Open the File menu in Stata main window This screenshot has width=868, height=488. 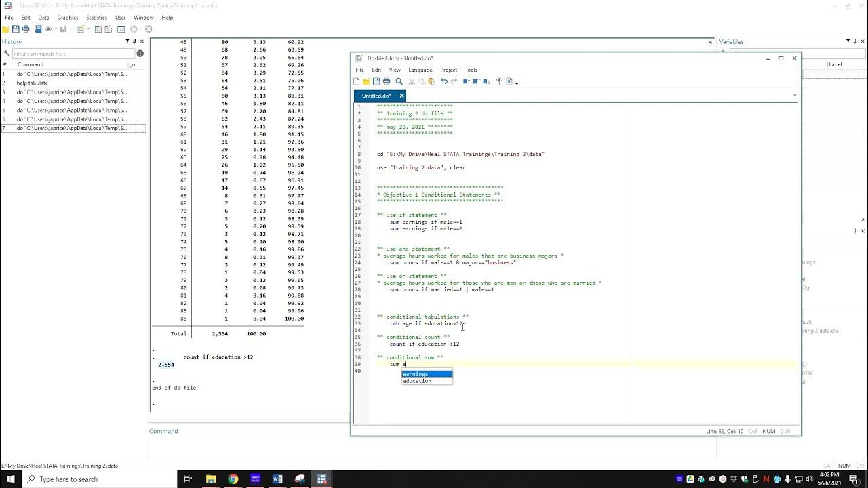click(x=9, y=18)
